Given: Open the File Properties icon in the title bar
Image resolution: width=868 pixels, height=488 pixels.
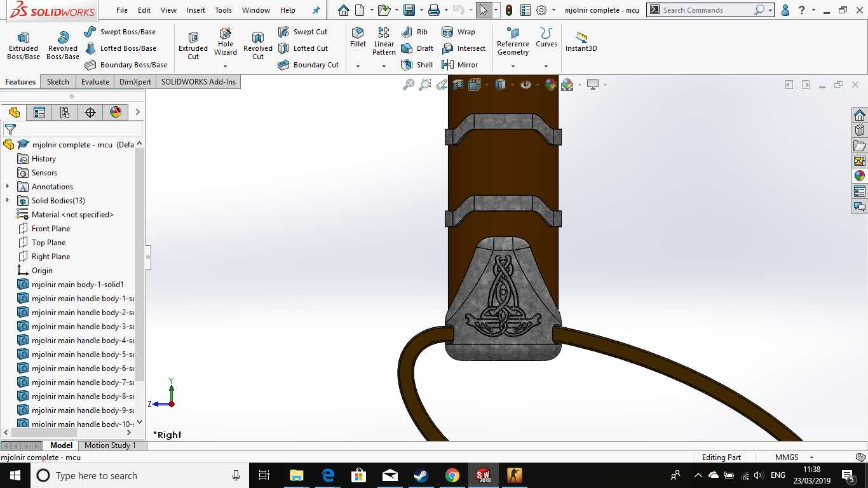Looking at the screenshot, I should 526,10.
